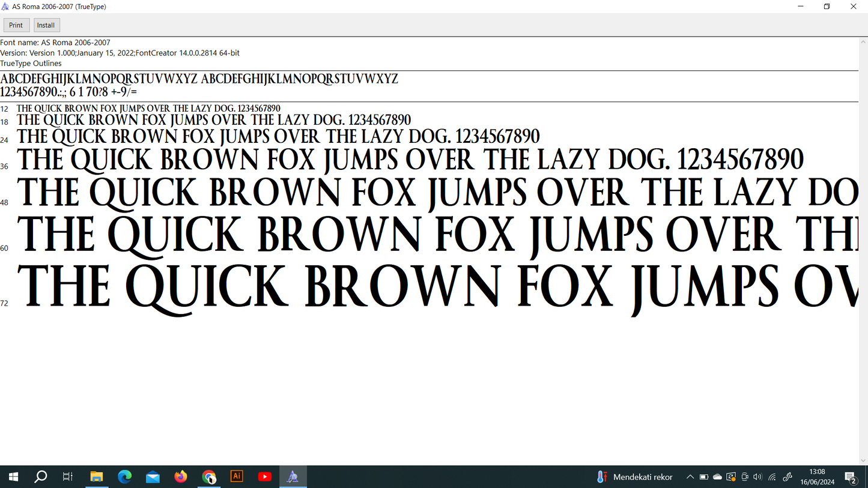Open the OneDrive system tray icon
Viewport: 868px width, 488px height.
tap(717, 476)
